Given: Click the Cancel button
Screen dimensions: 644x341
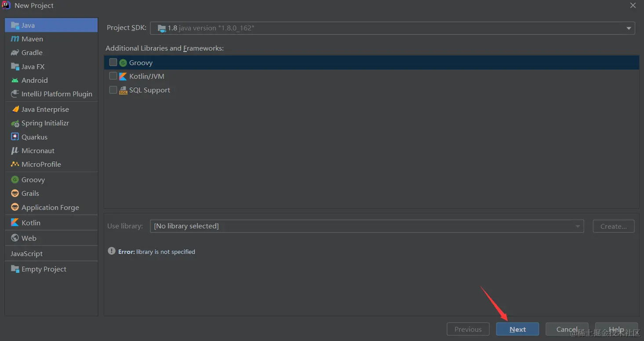Looking at the screenshot, I should 567,329.
